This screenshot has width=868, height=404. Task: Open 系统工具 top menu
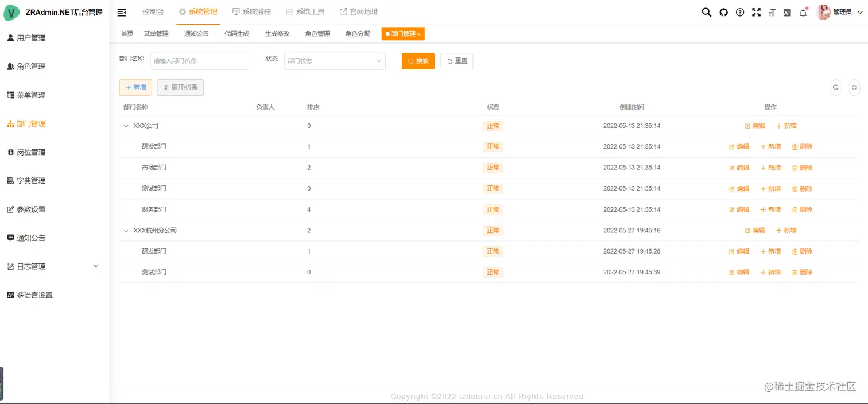305,12
